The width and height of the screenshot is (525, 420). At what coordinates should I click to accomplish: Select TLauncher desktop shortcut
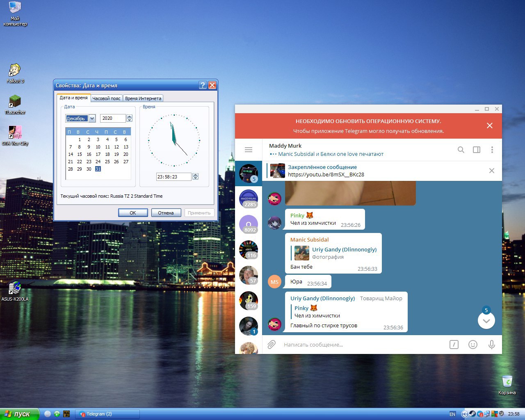pos(15,105)
